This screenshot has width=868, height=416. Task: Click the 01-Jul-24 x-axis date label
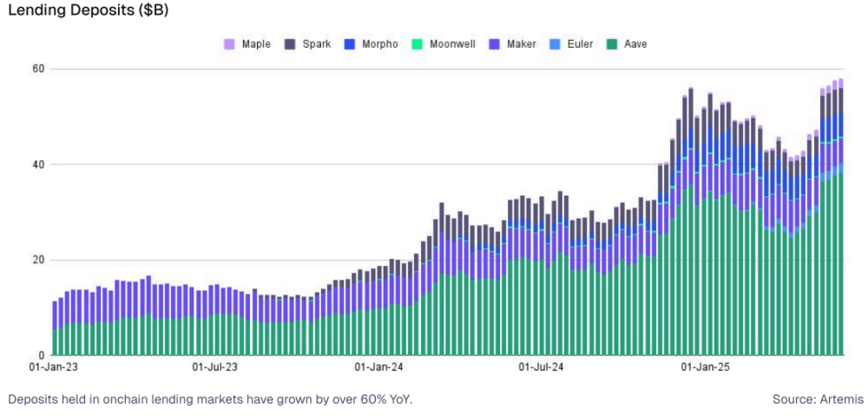541,367
